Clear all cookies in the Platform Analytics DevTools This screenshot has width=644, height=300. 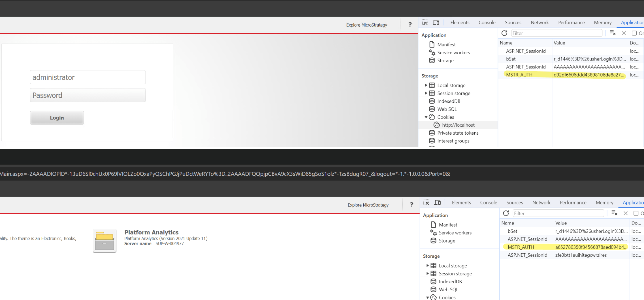(614, 213)
